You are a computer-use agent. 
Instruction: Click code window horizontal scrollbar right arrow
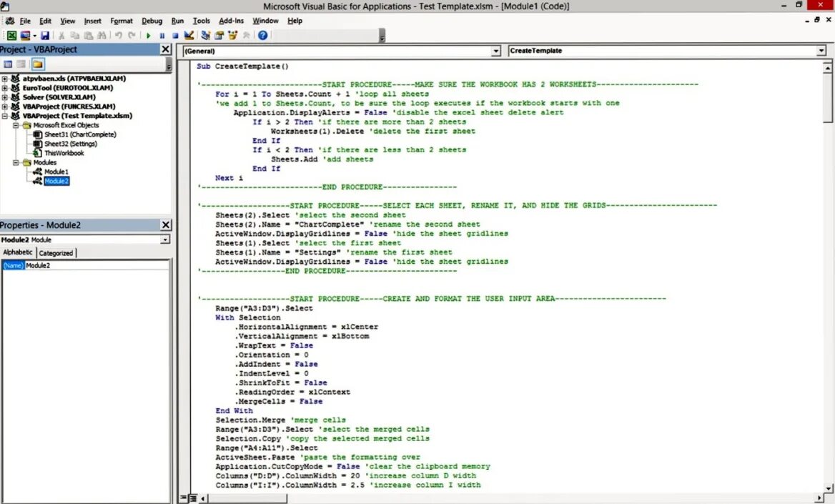[x=819, y=499]
